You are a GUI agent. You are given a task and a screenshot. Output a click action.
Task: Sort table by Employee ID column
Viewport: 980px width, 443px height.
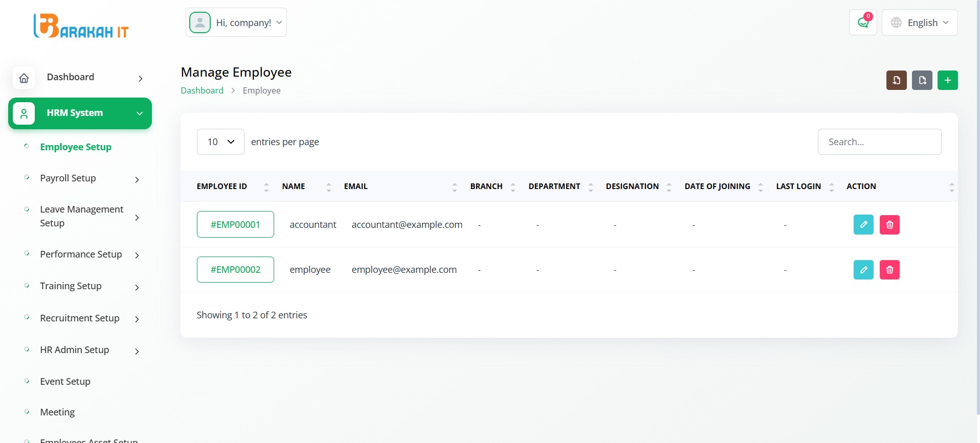coord(222,186)
